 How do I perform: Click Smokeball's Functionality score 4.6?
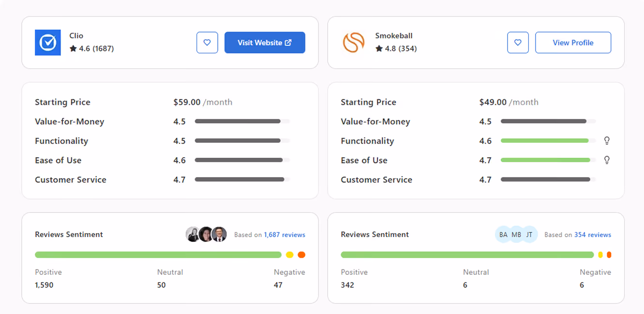[485, 141]
